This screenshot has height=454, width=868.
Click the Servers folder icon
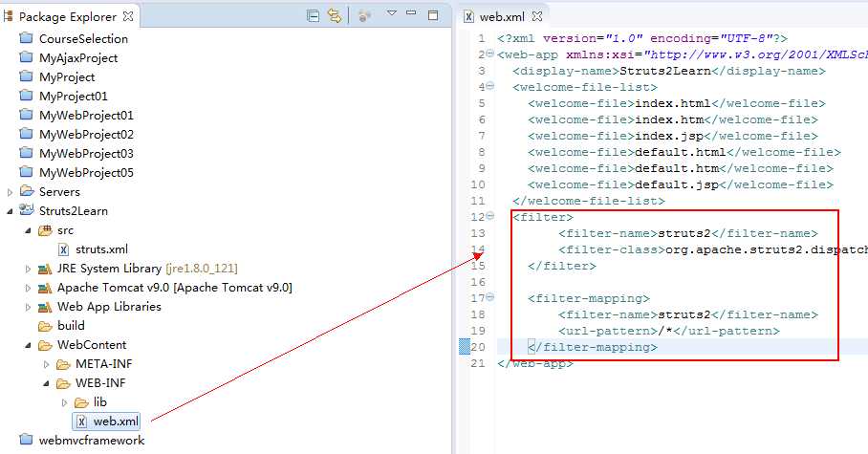(x=27, y=191)
